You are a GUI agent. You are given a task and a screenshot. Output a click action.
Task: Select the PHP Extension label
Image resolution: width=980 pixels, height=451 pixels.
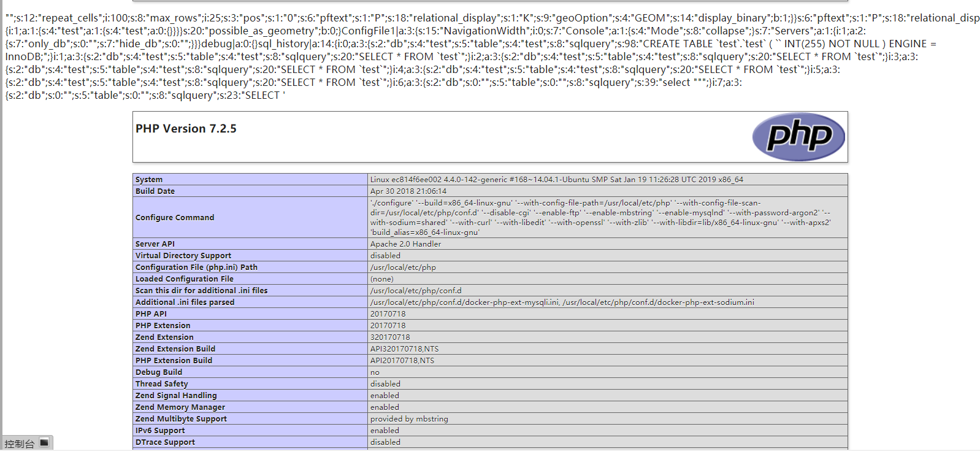[x=163, y=326]
